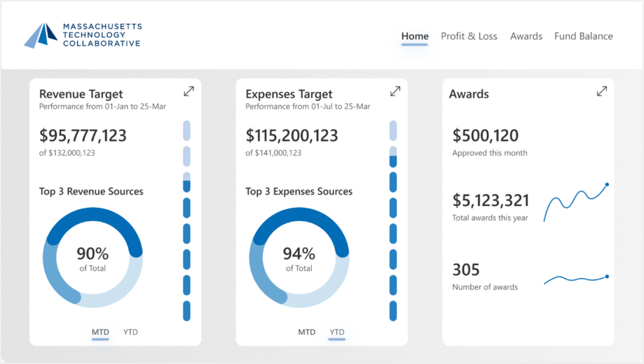
Task: Open the Fund Balance tab
Action: click(x=583, y=36)
